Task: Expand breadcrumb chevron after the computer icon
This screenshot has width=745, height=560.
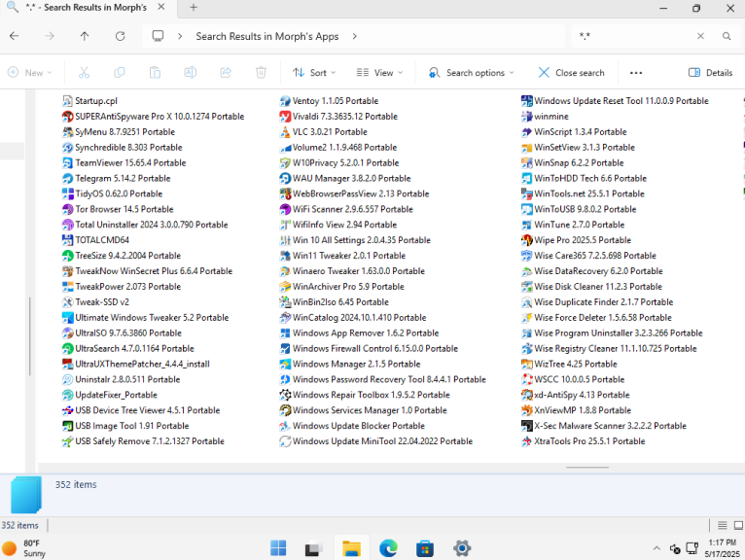Action: (x=180, y=36)
